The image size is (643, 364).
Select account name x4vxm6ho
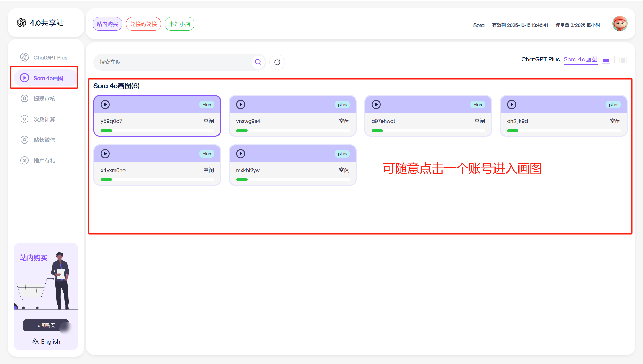[113, 170]
